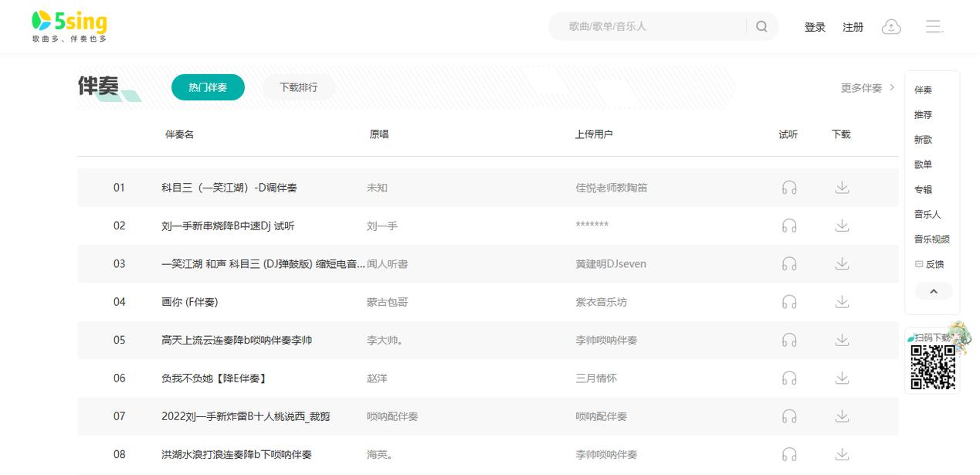Click the search magnifier icon
This screenshot has height=475, width=980.
pyautogui.click(x=761, y=26)
